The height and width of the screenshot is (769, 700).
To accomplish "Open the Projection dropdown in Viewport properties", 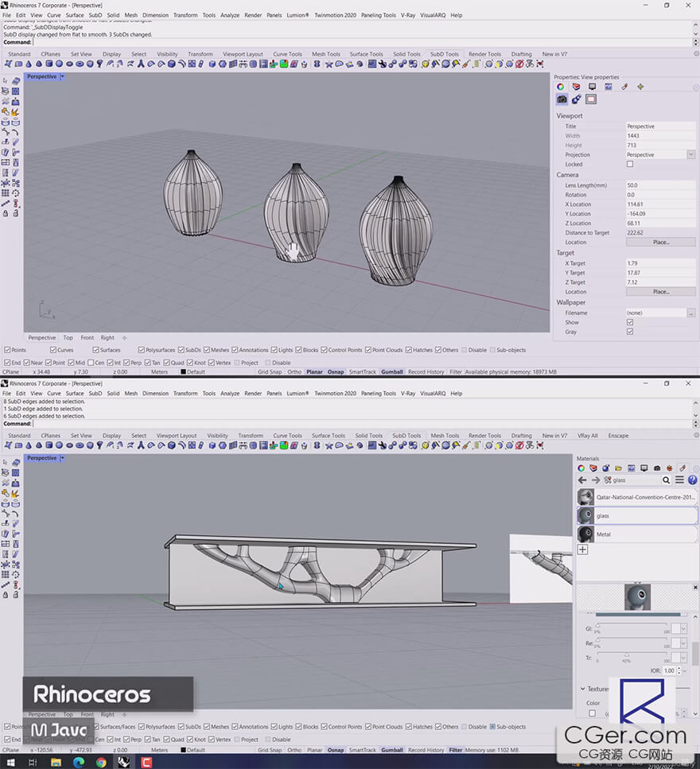I will [x=690, y=154].
